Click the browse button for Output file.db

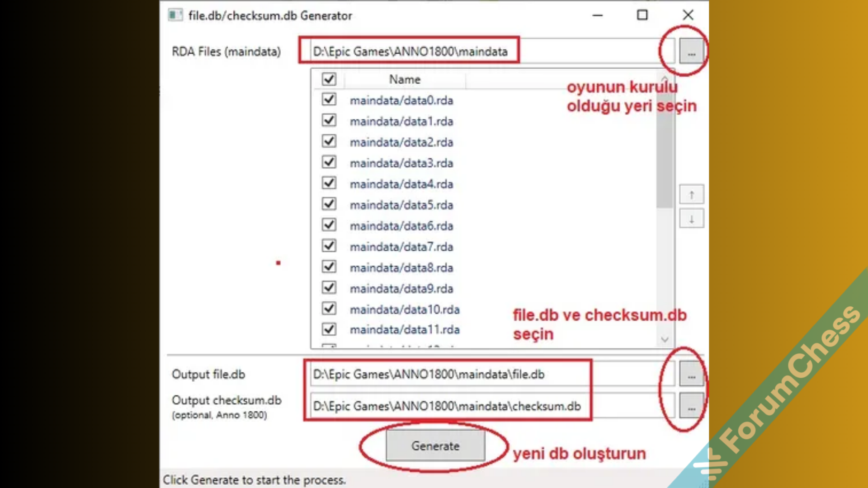click(x=691, y=374)
